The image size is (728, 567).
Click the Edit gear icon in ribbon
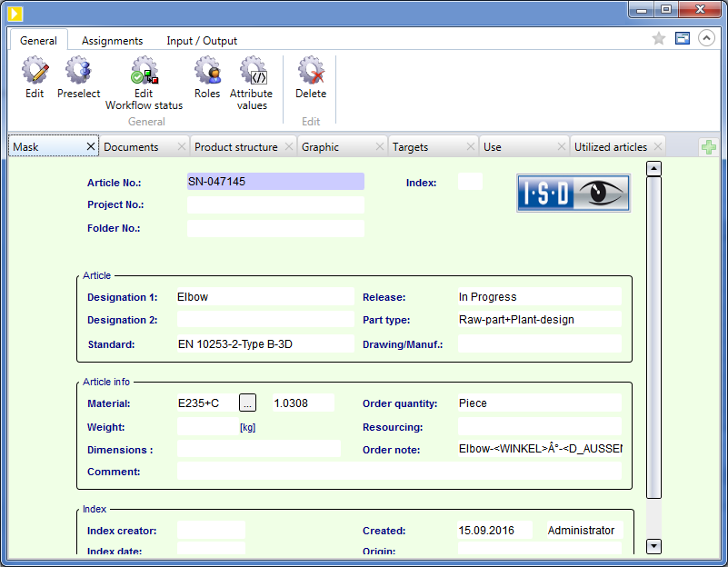35,73
